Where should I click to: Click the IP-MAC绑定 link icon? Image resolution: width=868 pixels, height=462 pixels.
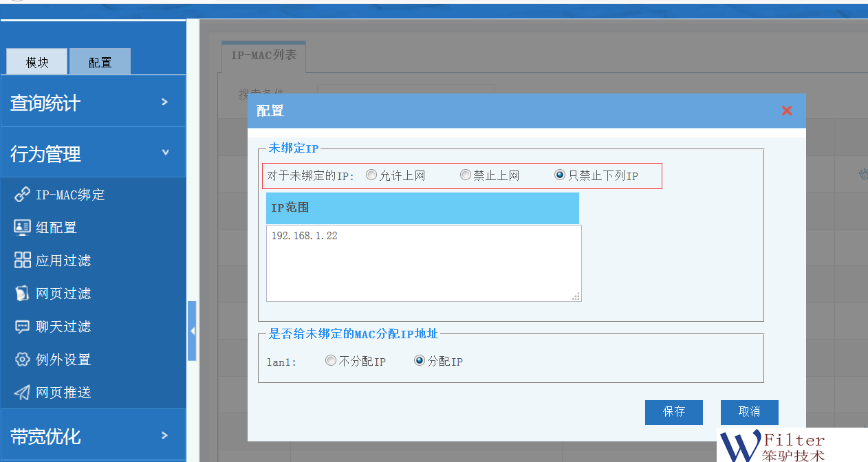23,195
